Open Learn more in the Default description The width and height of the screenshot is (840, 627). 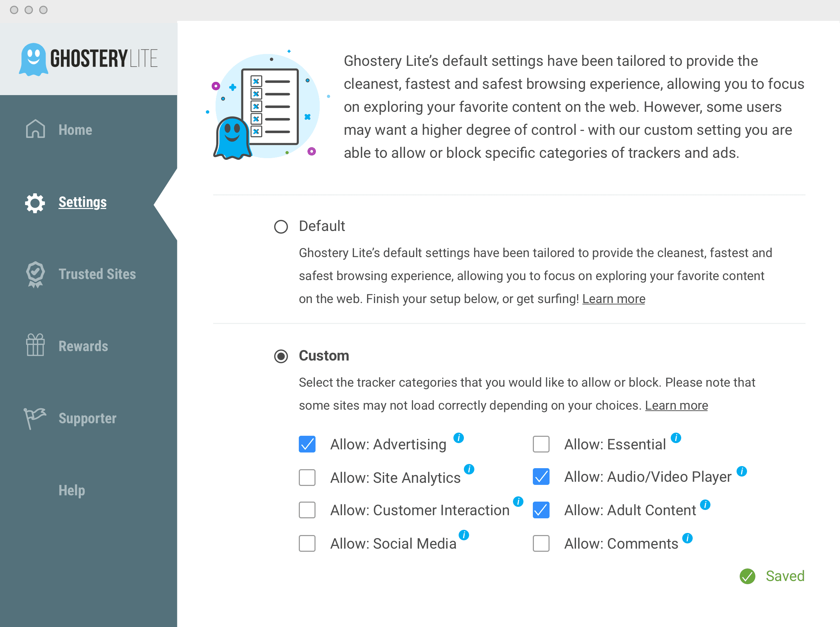pos(614,299)
